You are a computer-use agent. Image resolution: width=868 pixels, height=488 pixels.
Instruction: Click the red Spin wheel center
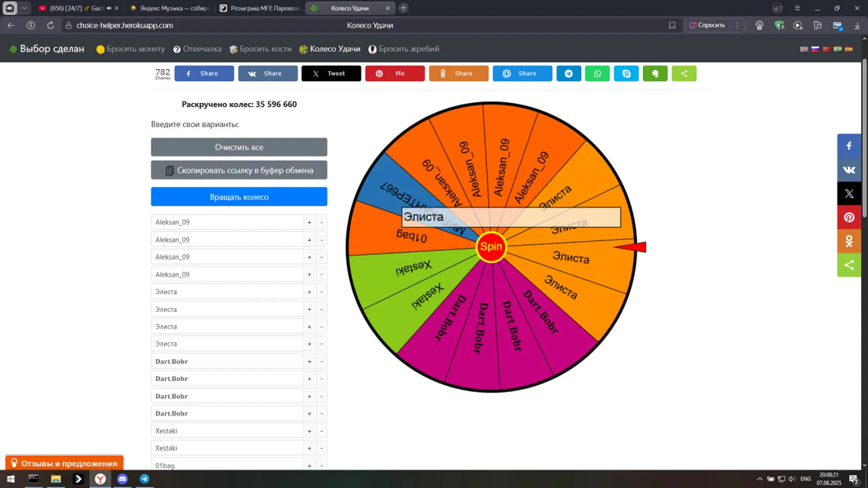[x=491, y=247]
